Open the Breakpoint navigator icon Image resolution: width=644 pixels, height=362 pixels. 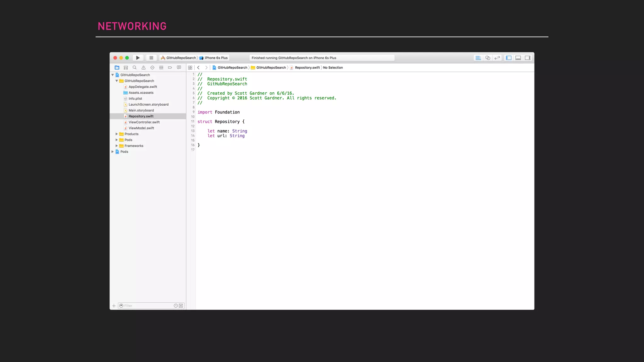(x=170, y=68)
